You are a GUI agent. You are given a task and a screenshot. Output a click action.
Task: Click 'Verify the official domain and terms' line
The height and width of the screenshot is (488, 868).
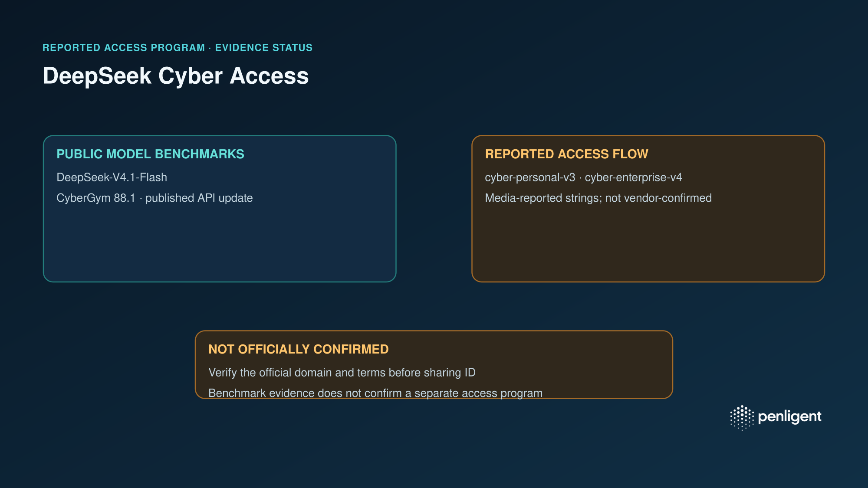click(x=342, y=373)
